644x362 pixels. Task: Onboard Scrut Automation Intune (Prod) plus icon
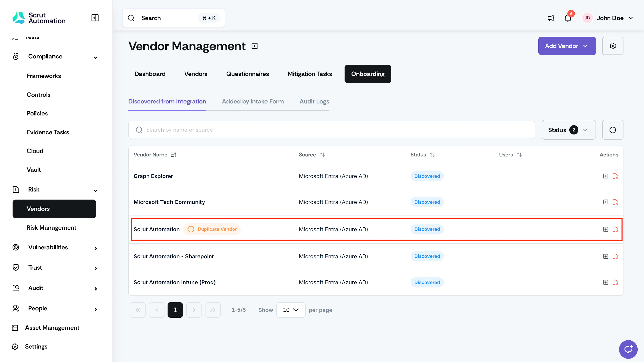pyautogui.click(x=605, y=282)
